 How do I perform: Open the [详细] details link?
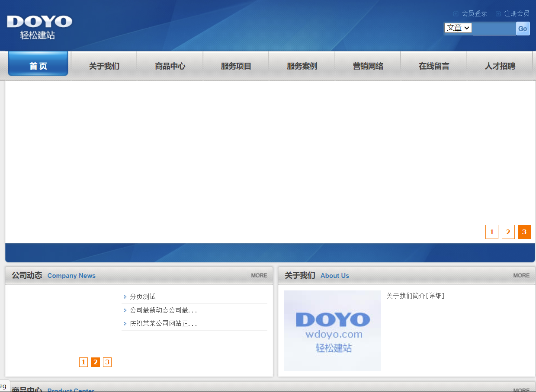(435, 296)
